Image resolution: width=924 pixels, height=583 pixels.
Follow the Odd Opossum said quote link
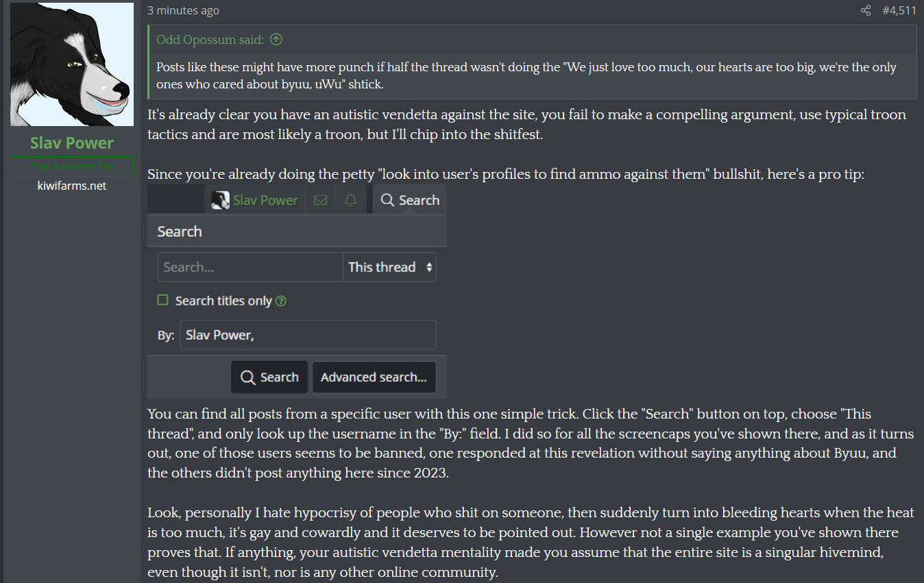210,40
